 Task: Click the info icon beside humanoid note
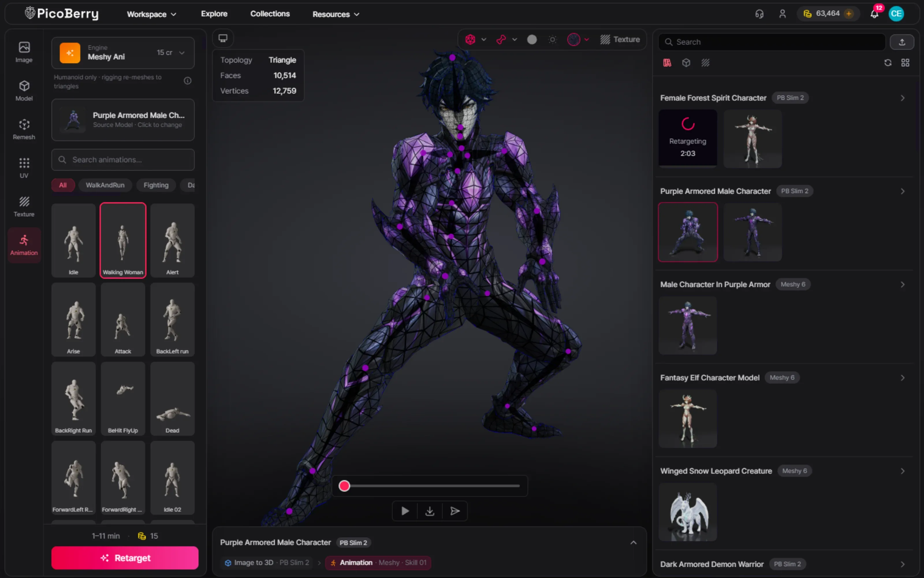(x=187, y=81)
